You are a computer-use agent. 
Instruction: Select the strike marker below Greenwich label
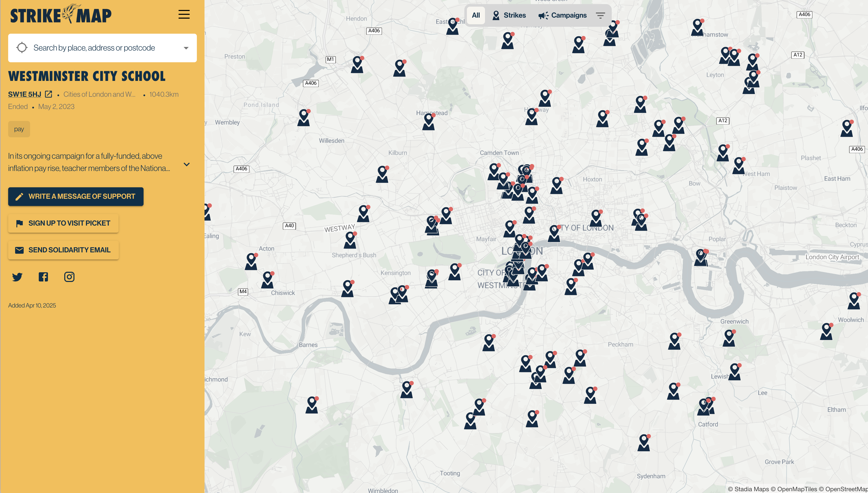[x=729, y=338]
